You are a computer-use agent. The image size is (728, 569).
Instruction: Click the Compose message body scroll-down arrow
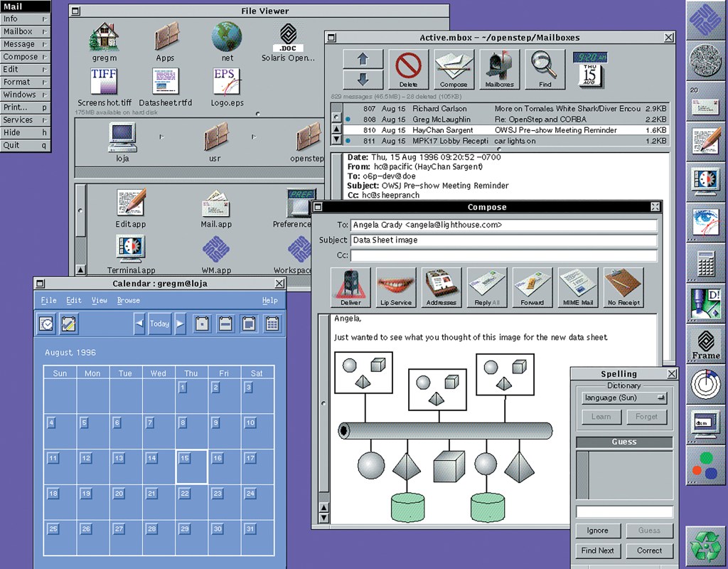pos(324,518)
